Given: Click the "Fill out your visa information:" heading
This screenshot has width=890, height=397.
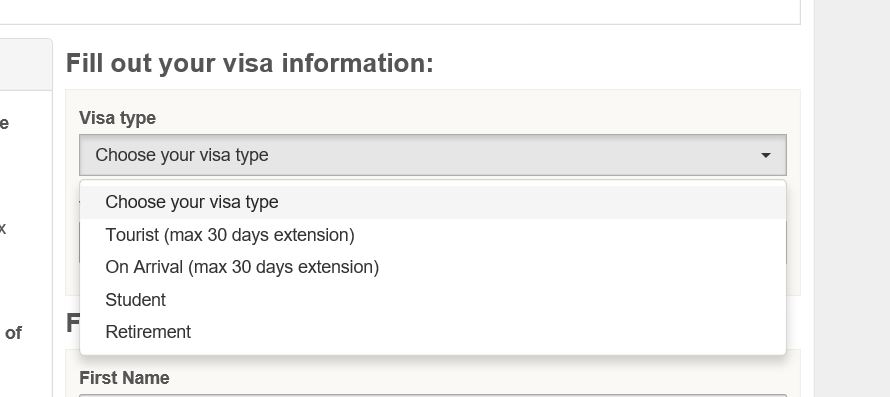Looking at the screenshot, I should 250,63.
